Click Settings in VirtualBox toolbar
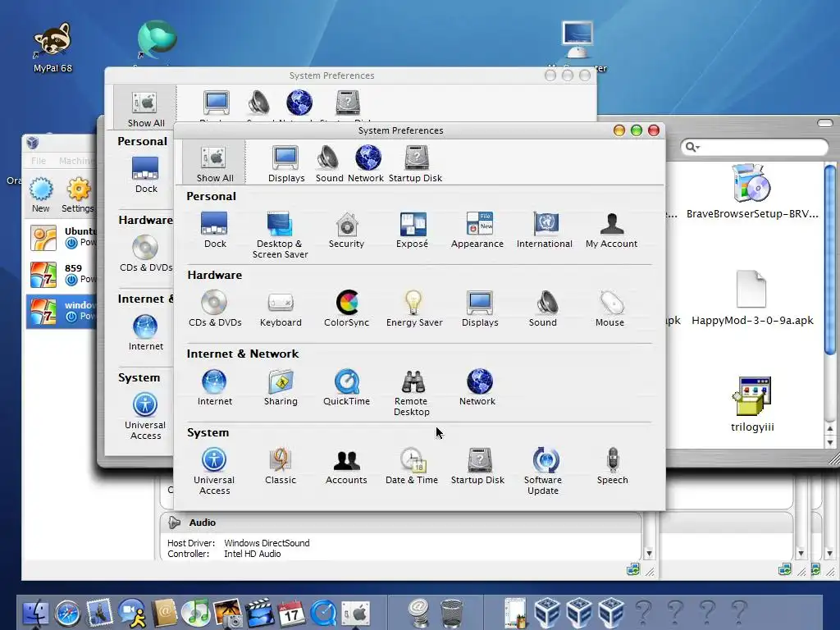 tap(78, 195)
